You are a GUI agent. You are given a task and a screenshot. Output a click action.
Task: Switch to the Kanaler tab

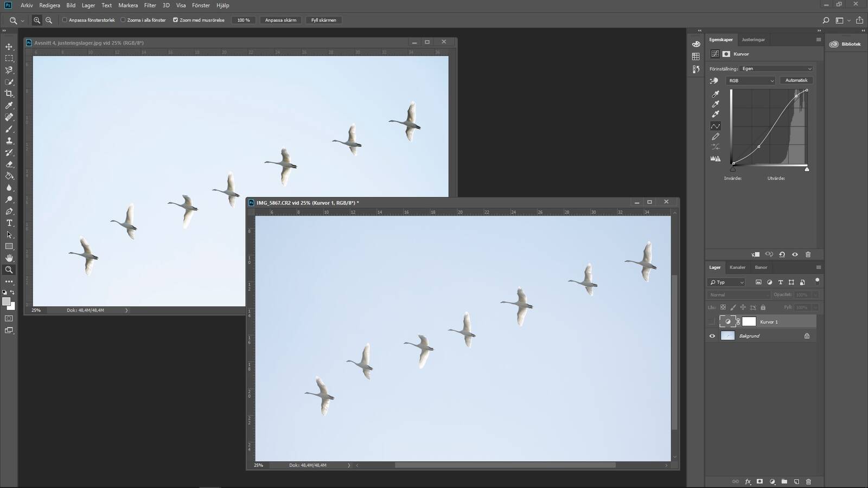coord(737,267)
